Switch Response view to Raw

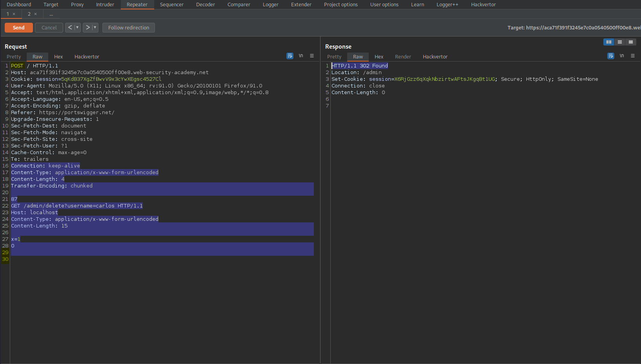tap(358, 57)
